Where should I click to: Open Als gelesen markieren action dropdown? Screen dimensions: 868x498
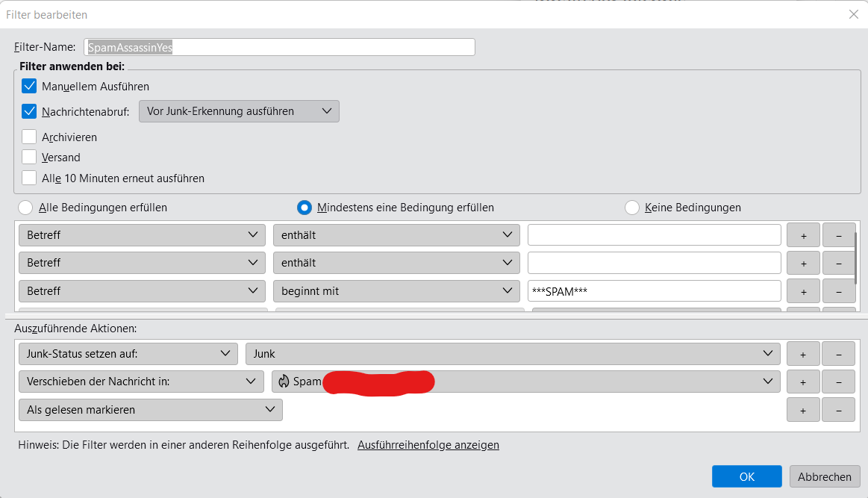(x=150, y=410)
